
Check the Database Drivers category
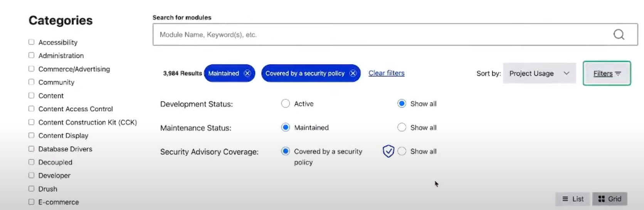click(x=31, y=149)
